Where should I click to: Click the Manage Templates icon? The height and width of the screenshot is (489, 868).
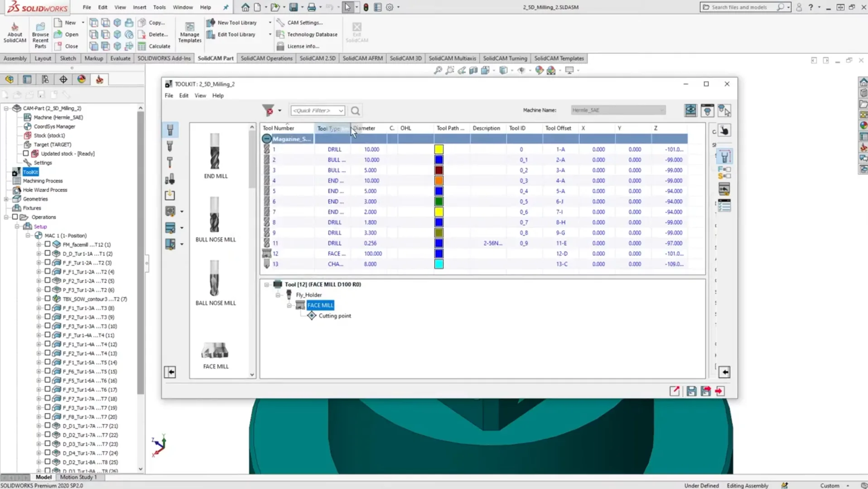[189, 27]
